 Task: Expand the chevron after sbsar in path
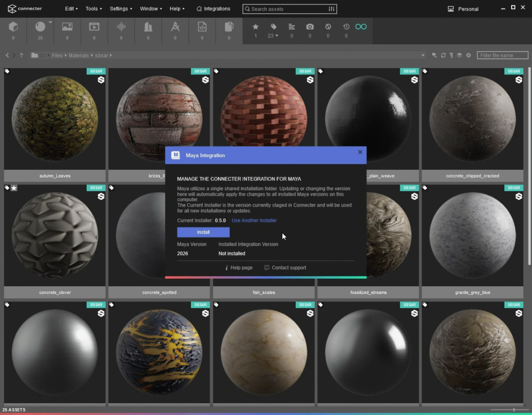pyautogui.click(x=111, y=55)
